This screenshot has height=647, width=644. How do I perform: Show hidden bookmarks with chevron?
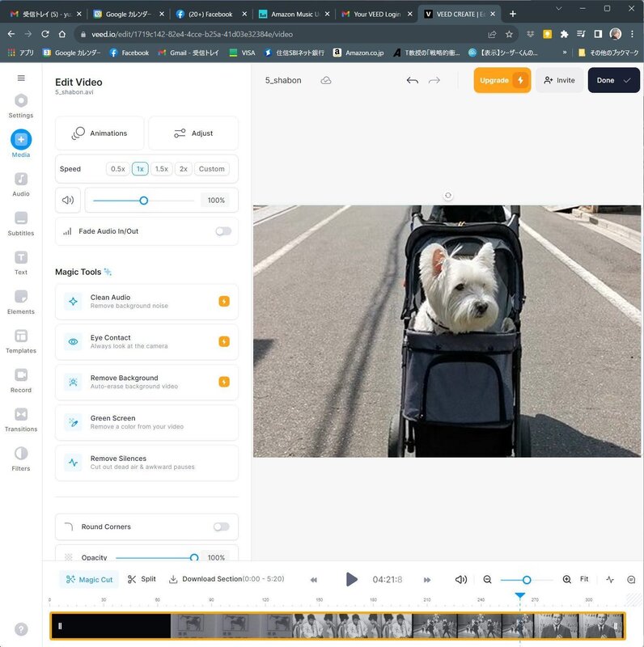point(564,53)
